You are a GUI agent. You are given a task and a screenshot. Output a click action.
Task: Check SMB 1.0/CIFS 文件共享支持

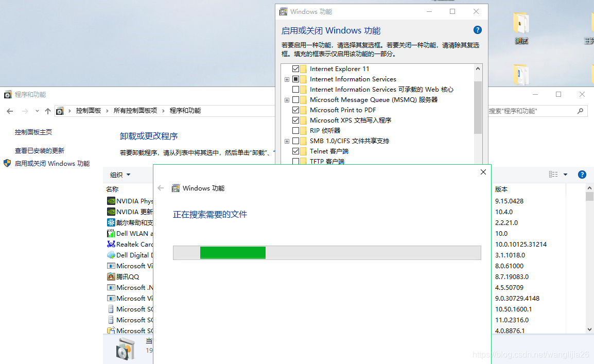(x=296, y=141)
